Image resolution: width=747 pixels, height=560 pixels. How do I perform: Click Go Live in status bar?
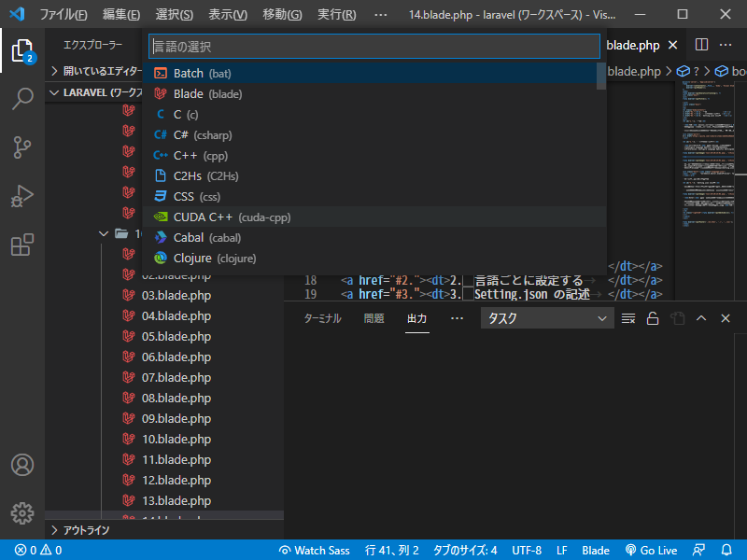point(651,550)
